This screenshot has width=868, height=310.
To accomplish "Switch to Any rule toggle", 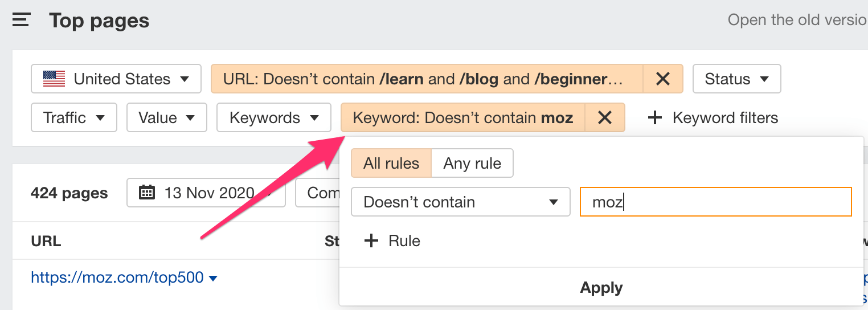I will [472, 164].
